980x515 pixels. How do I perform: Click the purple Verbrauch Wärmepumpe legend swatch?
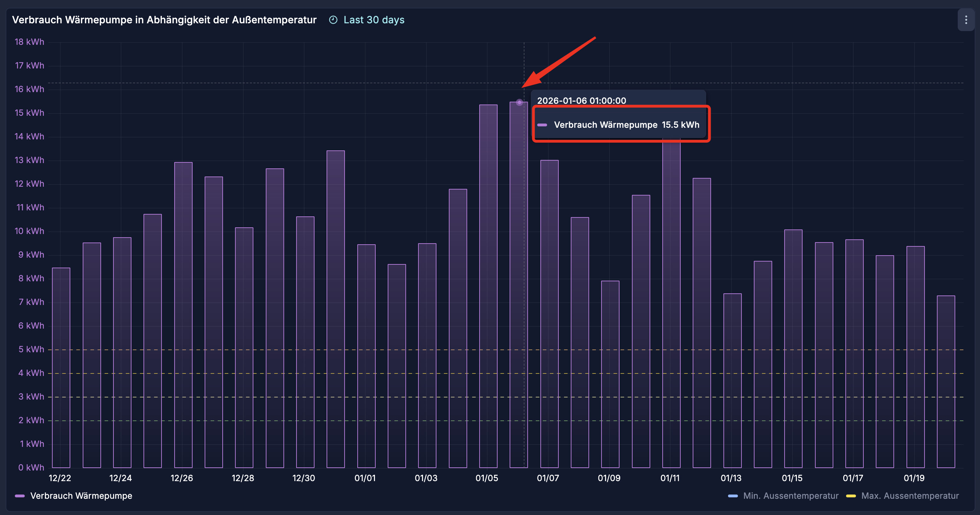click(20, 496)
